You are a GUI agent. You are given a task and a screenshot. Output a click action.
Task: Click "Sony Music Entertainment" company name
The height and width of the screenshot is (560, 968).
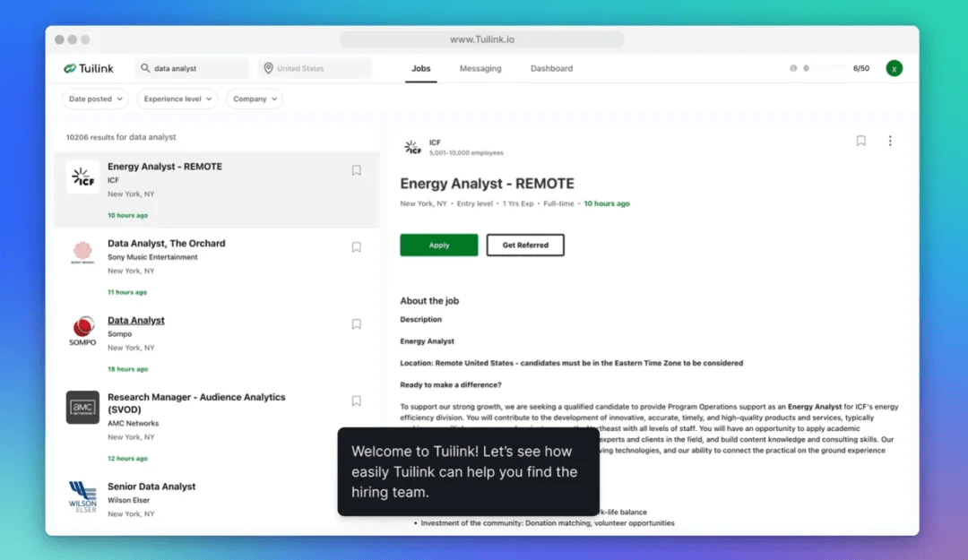[152, 257]
